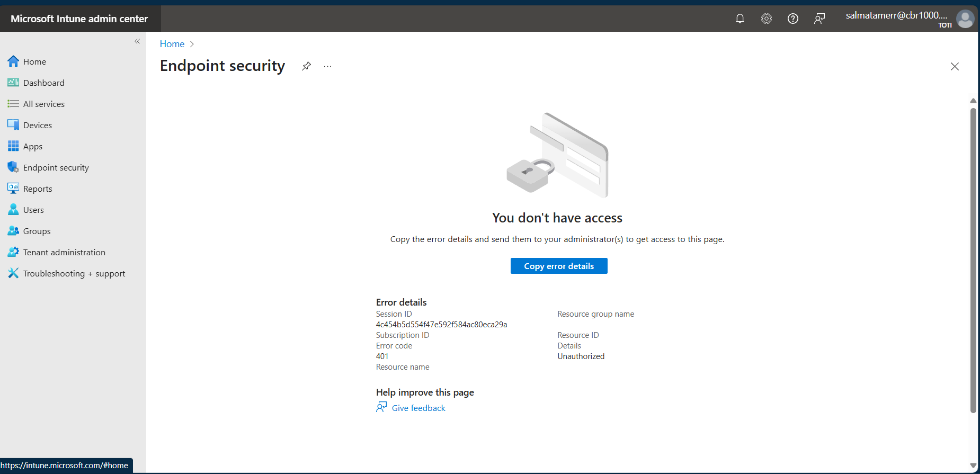The image size is (980, 474).
Task: Click the Unauthorized details text
Action: [x=581, y=356]
